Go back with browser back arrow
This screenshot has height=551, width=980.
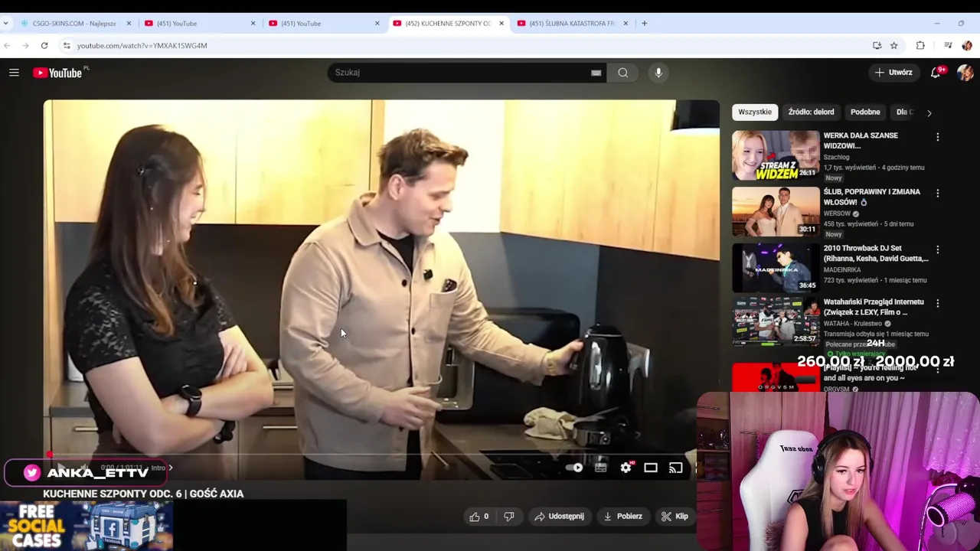pos(7,45)
